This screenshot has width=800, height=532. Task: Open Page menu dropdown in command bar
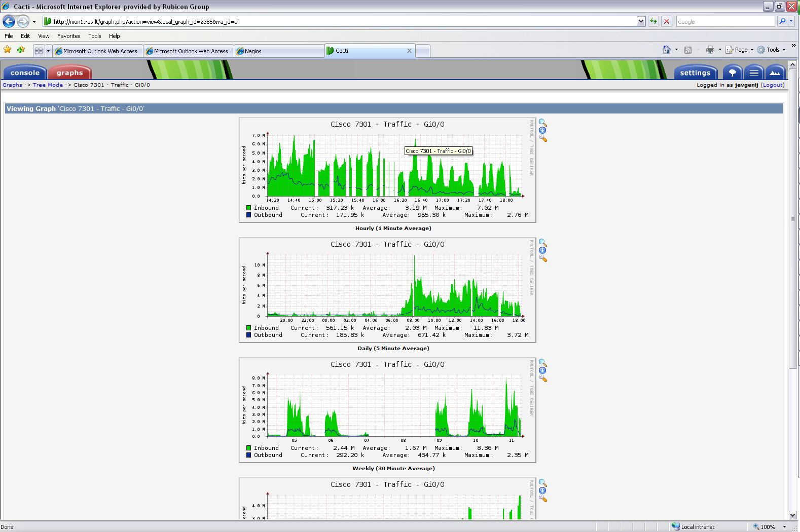pyautogui.click(x=740, y=50)
